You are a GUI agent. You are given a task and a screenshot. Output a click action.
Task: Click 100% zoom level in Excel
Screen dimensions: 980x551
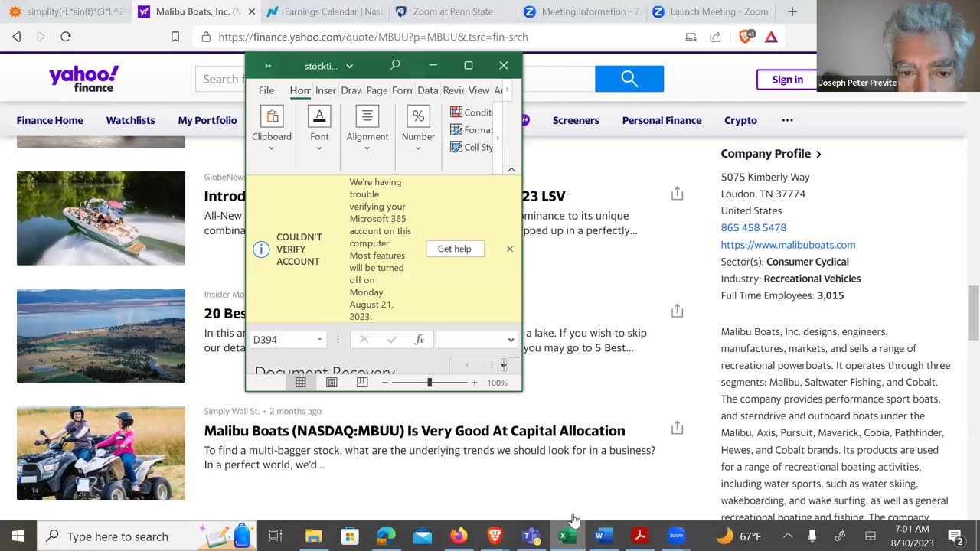[x=498, y=383]
